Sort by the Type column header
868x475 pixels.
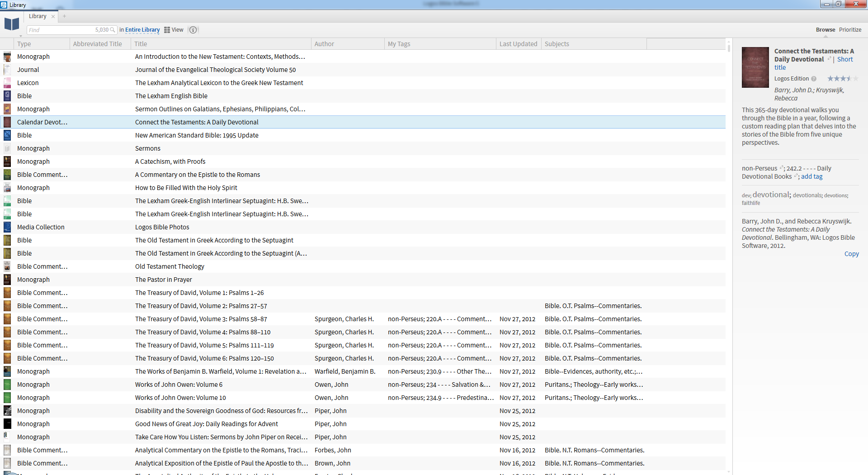pyautogui.click(x=42, y=44)
